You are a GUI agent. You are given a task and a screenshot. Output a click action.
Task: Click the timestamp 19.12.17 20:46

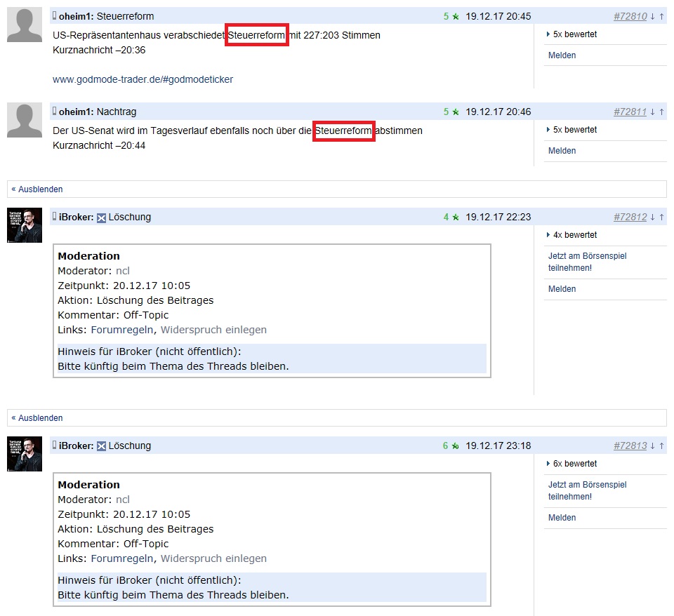[x=498, y=112]
